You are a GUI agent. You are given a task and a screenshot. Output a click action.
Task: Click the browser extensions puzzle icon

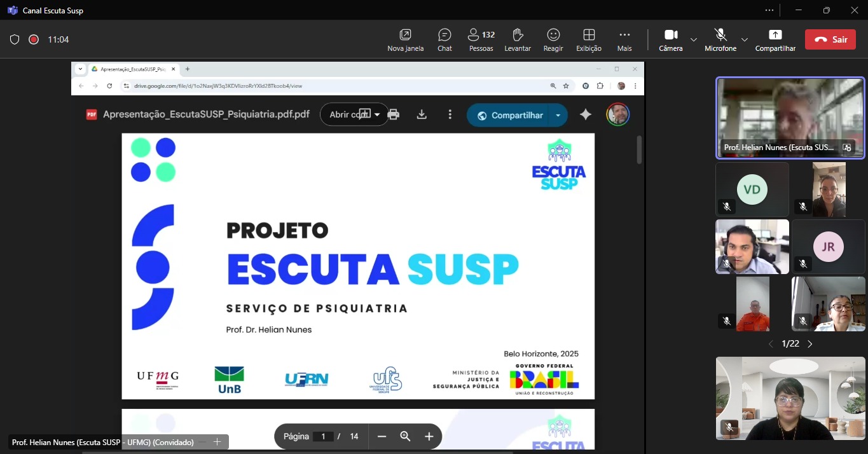(600, 86)
